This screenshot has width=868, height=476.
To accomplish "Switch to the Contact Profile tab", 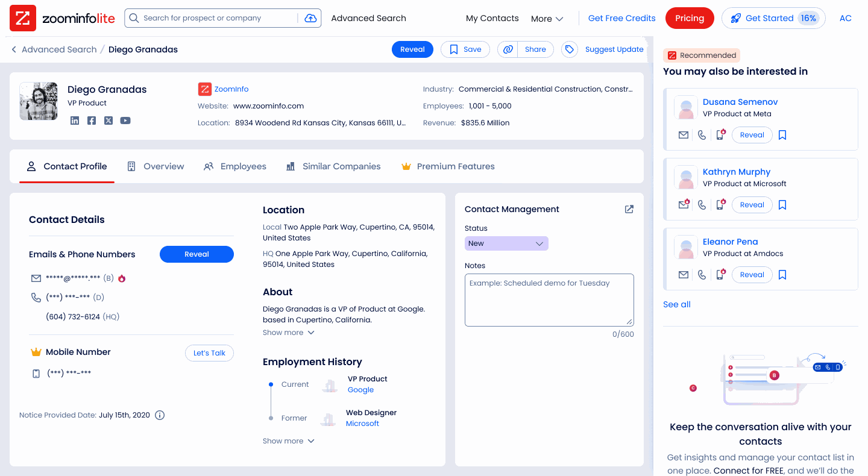I will (66, 166).
